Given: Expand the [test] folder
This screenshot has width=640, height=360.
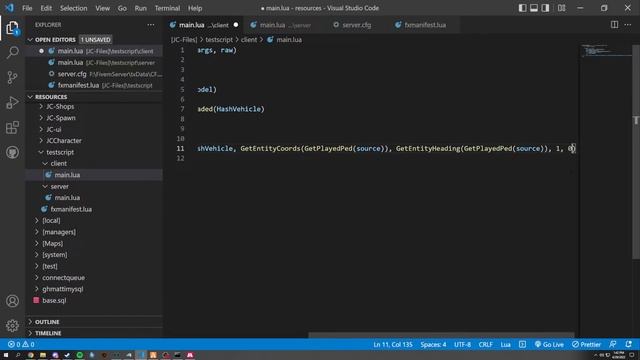Looking at the screenshot, I should (50, 266).
